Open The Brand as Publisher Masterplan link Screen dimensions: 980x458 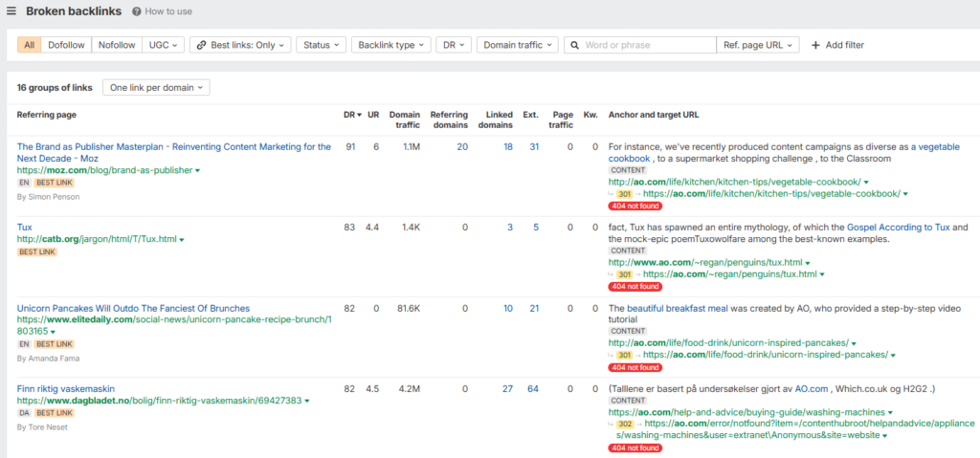click(x=174, y=152)
